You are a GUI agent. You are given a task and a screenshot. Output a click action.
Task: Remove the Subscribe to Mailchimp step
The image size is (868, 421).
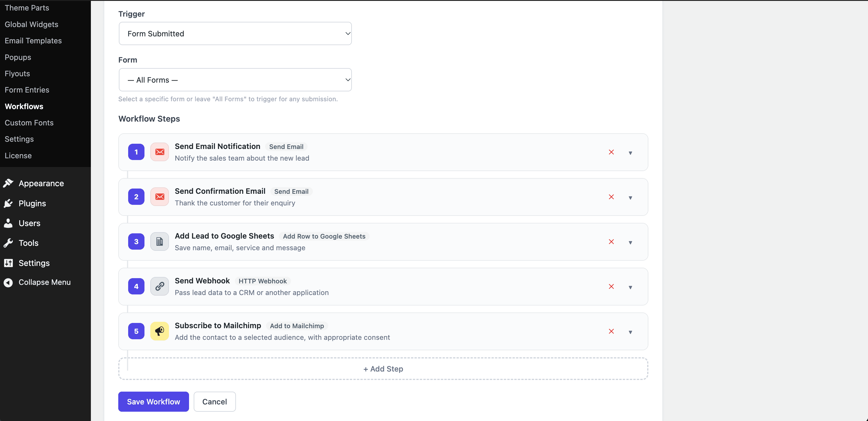(x=611, y=331)
